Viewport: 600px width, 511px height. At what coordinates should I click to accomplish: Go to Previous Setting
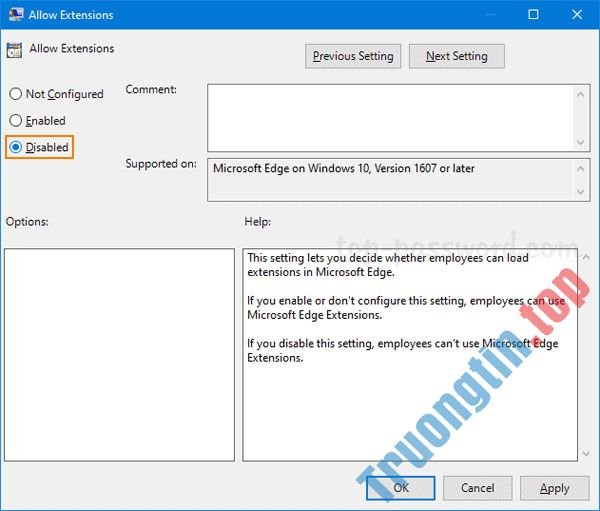pyautogui.click(x=353, y=56)
